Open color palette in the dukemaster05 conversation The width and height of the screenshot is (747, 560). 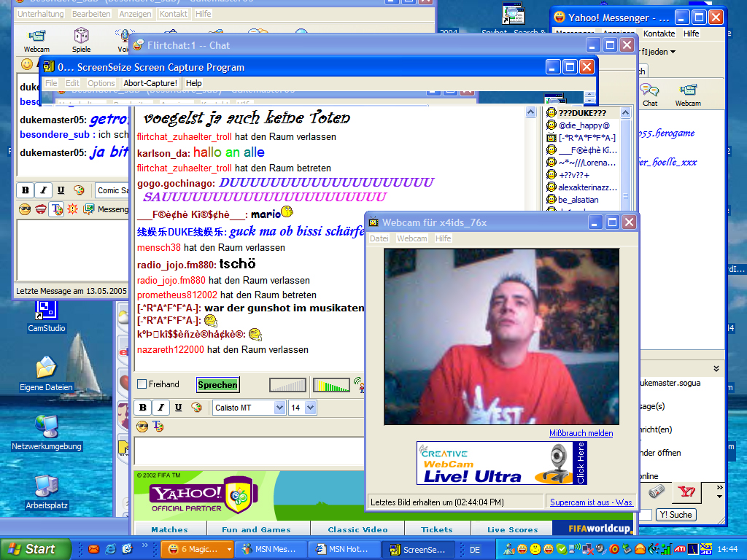click(79, 190)
